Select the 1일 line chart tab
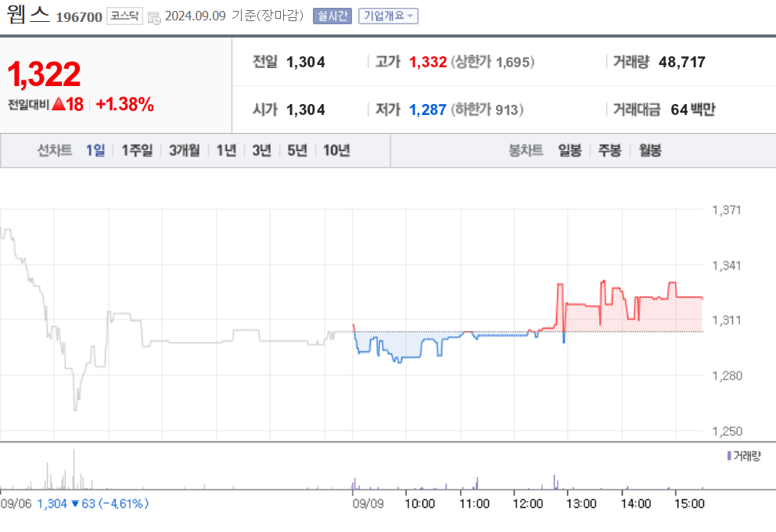This screenshot has height=532, width=776. tap(95, 150)
